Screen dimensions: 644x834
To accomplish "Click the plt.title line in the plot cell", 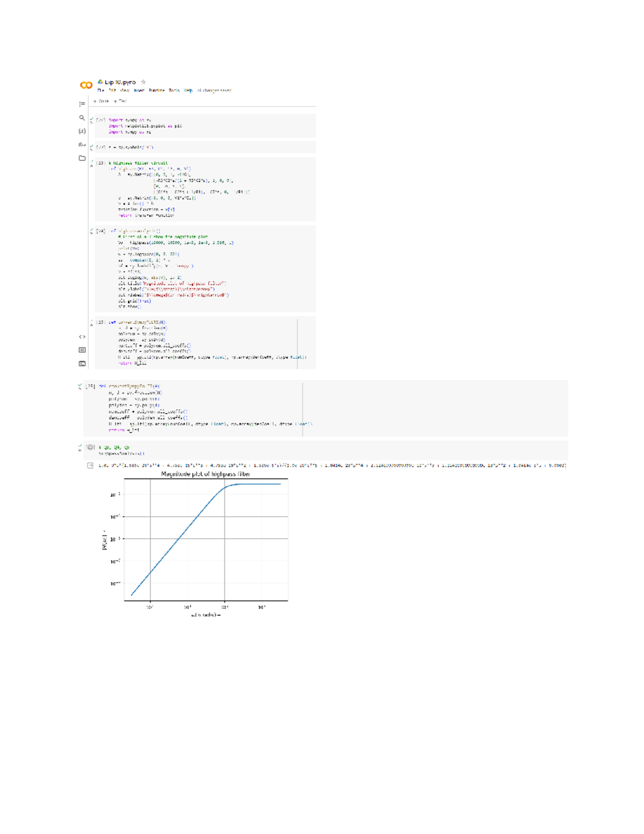I will coord(172,283).
